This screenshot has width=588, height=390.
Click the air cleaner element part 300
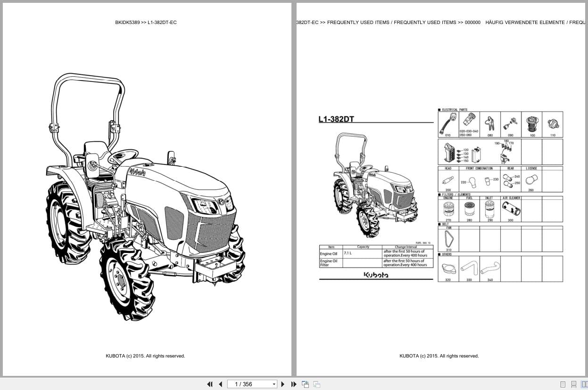[511, 210]
